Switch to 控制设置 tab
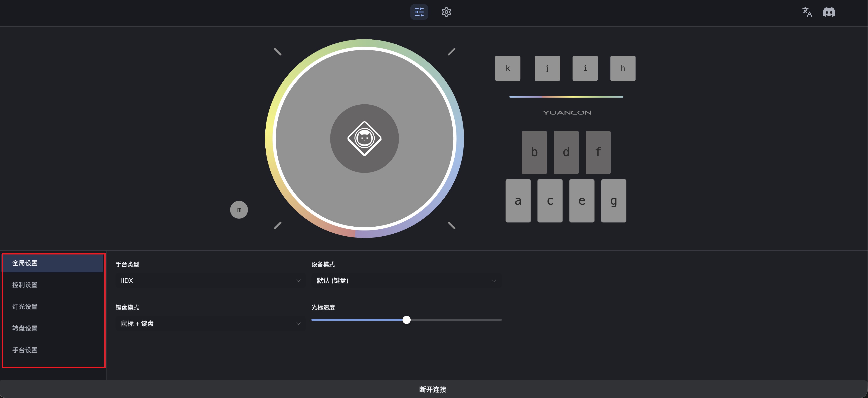The width and height of the screenshot is (868, 398). (53, 285)
